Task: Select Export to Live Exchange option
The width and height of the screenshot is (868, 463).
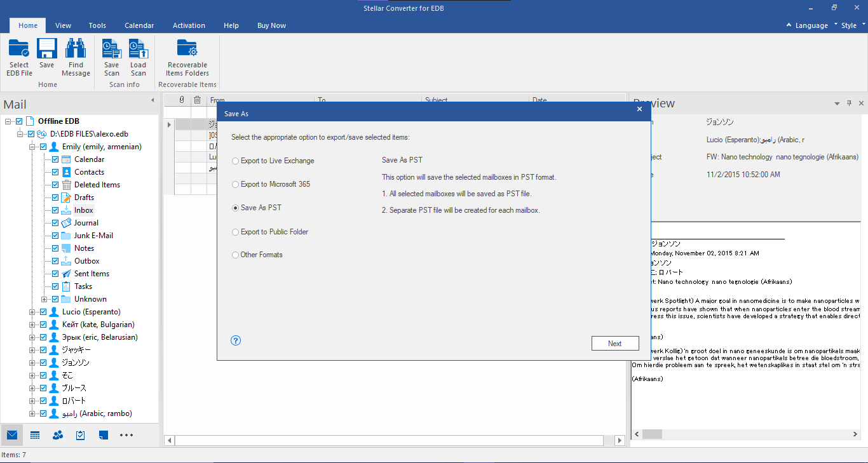Action: pyautogui.click(x=273, y=161)
